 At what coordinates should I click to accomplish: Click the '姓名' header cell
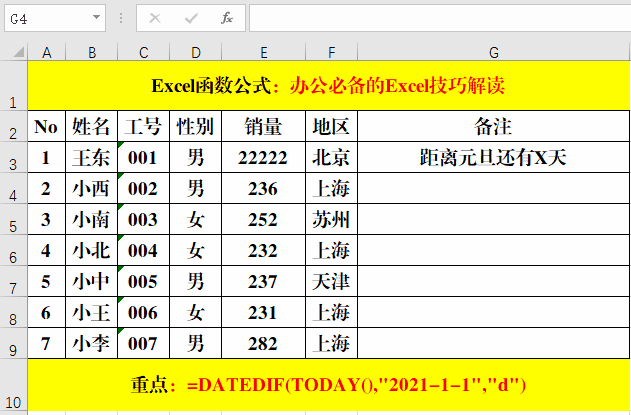pos(92,126)
